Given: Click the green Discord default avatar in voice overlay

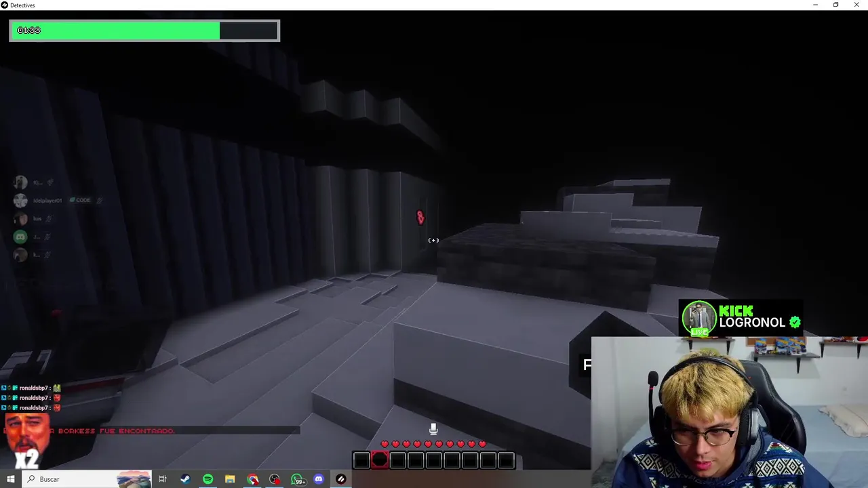Looking at the screenshot, I should [20, 237].
